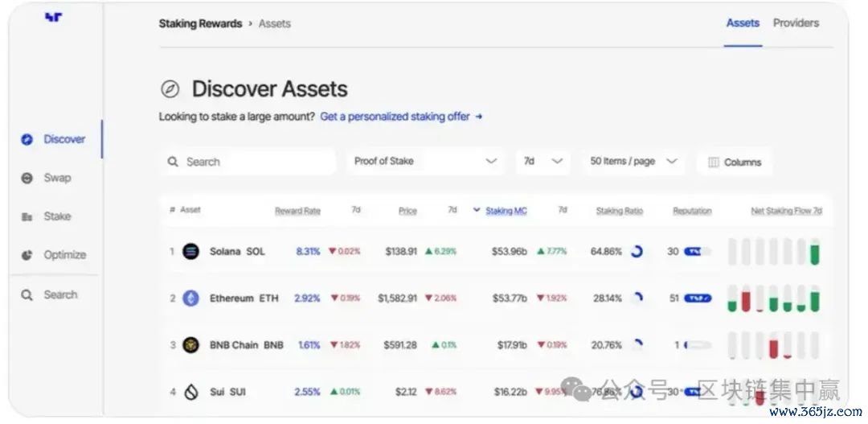Click the compass icon beside Discover Assets

[x=170, y=89]
